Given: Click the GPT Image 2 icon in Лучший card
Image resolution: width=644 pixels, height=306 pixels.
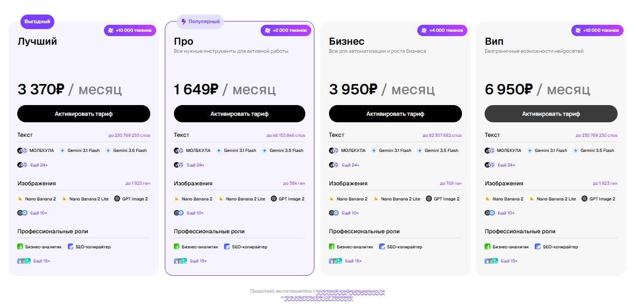Looking at the screenshot, I should click(x=117, y=199).
